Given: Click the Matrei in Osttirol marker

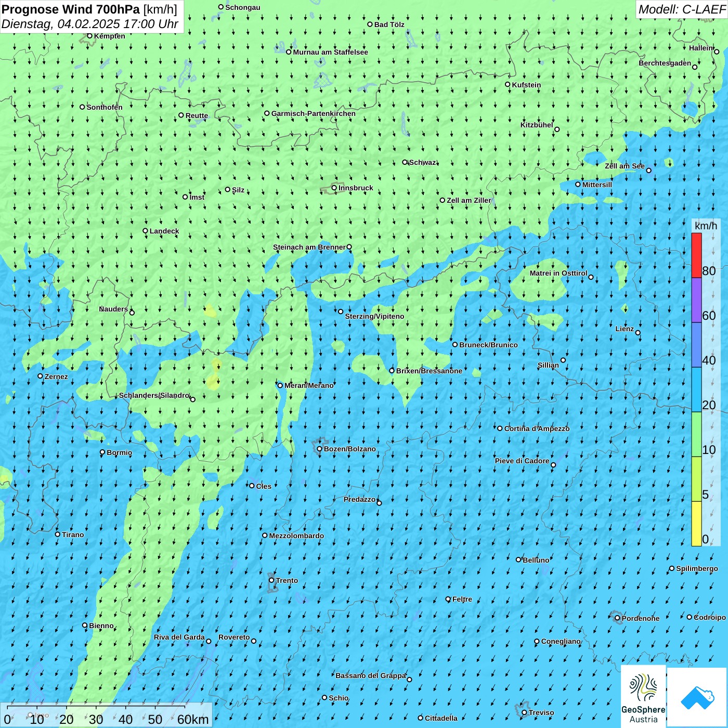Looking at the screenshot, I should 591,277.
